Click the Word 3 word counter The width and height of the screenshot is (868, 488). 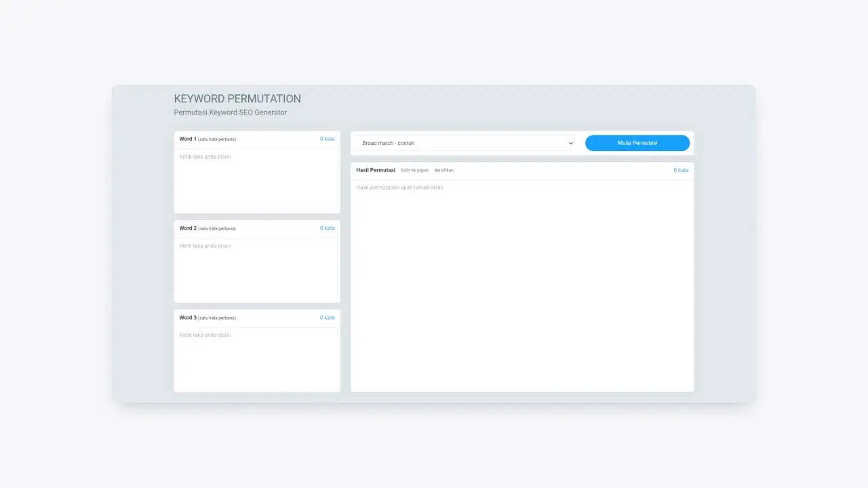click(x=327, y=318)
